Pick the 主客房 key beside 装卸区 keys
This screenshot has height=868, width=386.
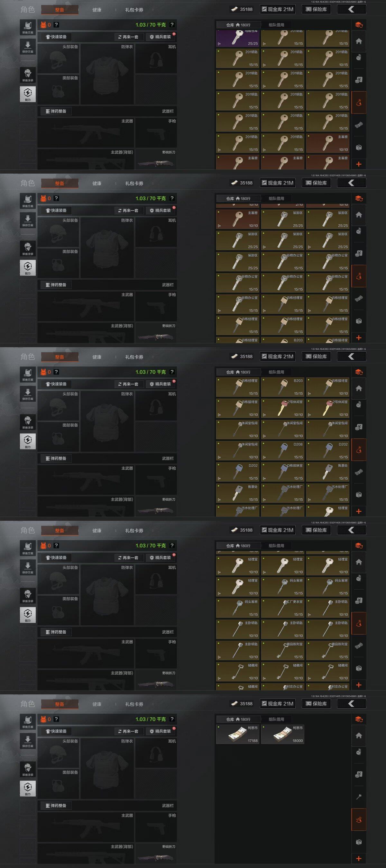click(x=238, y=219)
